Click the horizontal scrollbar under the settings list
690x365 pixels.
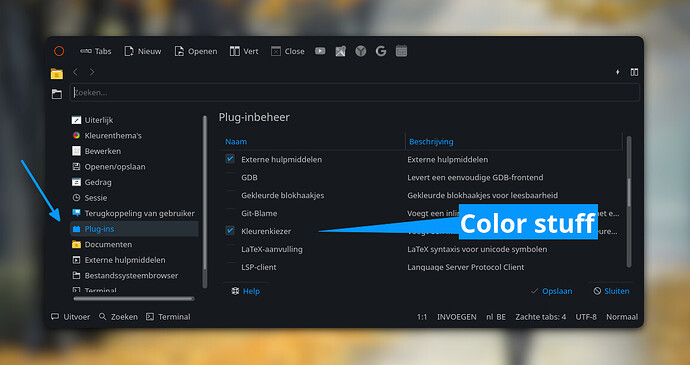134,299
